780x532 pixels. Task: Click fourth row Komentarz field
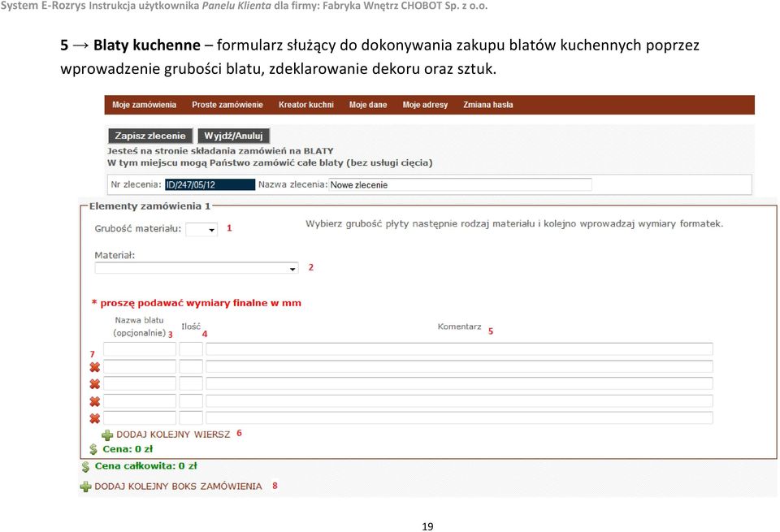tap(459, 400)
